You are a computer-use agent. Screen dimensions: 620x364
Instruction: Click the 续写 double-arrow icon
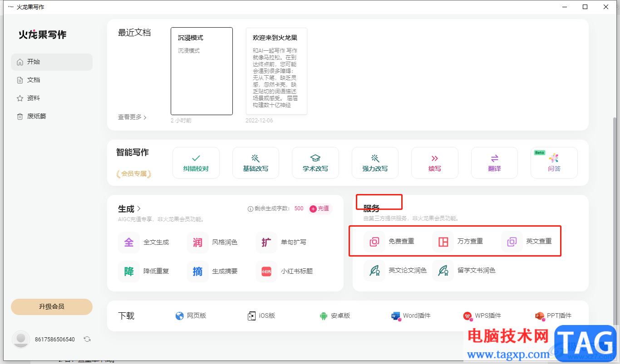[x=435, y=158]
